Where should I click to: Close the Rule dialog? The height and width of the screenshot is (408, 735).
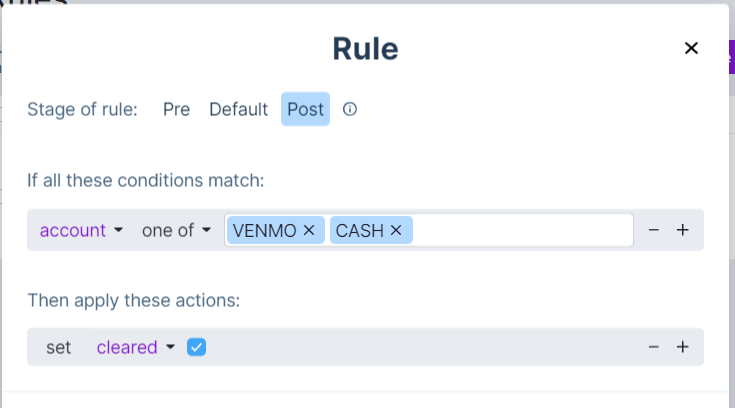pos(690,48)
